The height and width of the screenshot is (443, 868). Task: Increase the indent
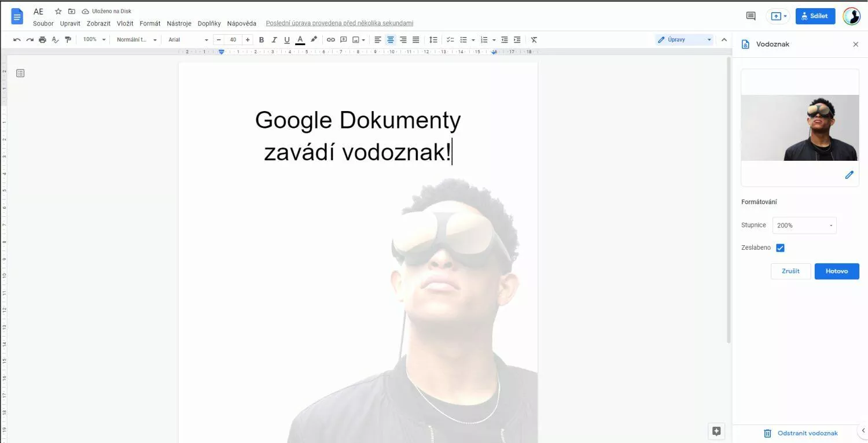tap(517, 40)
